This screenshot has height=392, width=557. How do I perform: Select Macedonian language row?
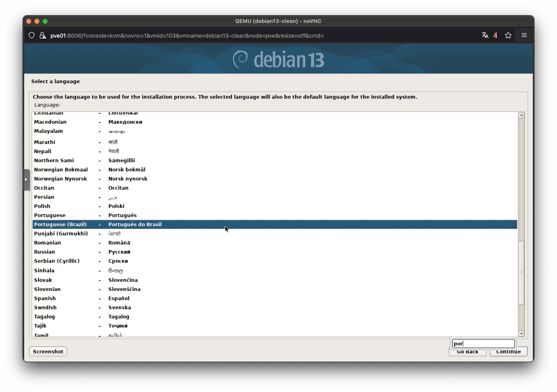[x=275, y=122]
